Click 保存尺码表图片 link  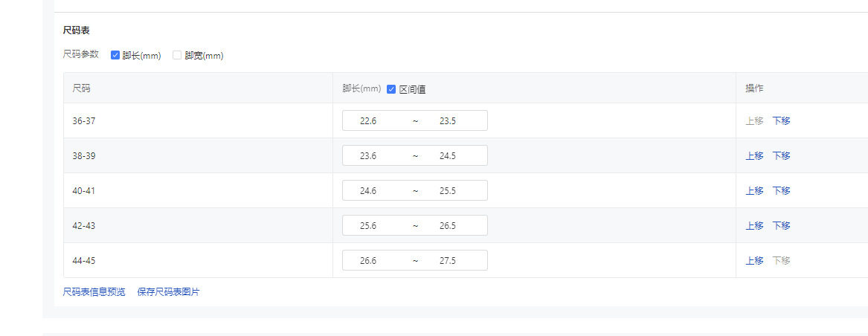168,292
